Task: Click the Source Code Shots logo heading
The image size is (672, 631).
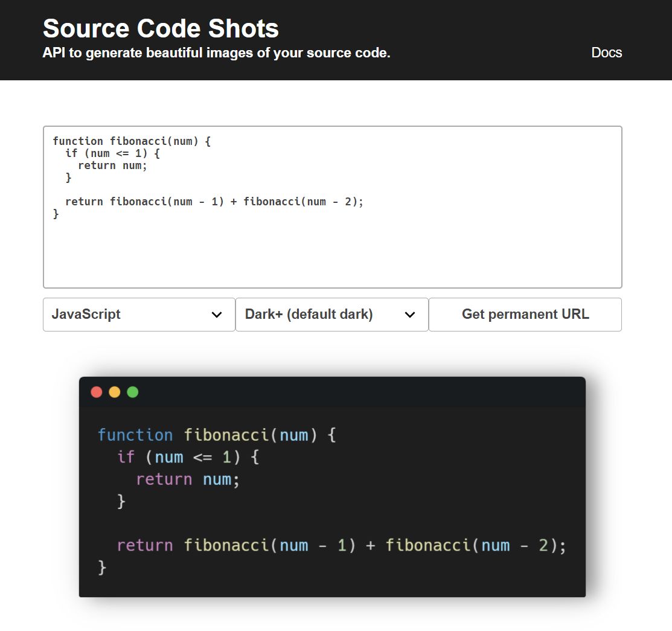Action: [159, 28]
